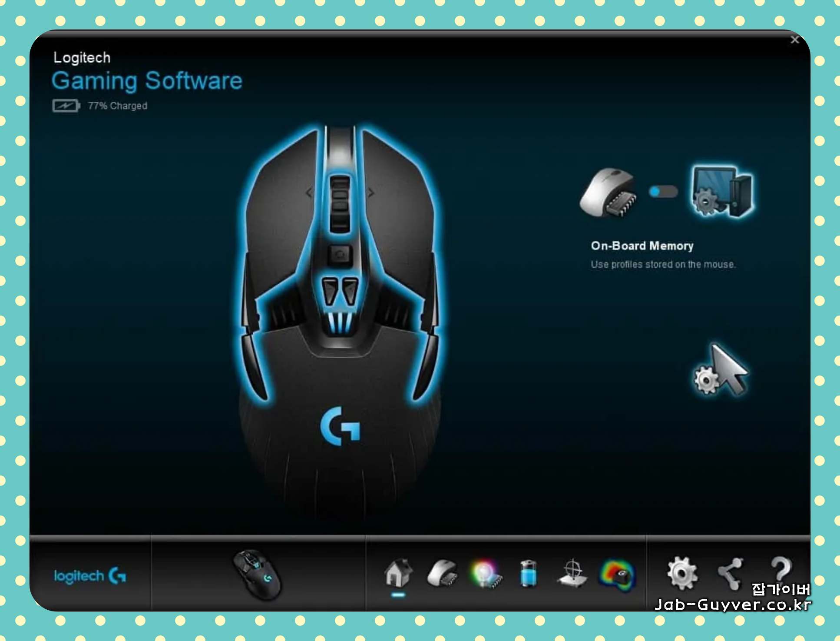Image resolution: width=840 pixels, height=641 pixels.
Task: Click the left arrow beside the scroll wheel
Action: 309,193
